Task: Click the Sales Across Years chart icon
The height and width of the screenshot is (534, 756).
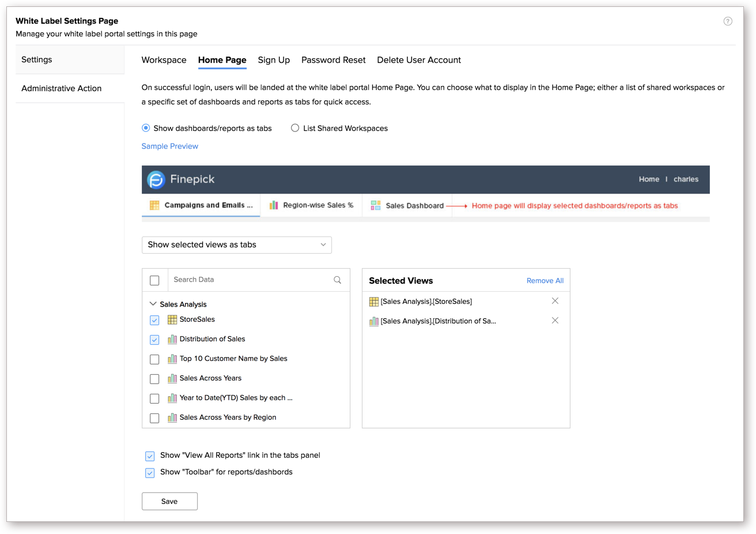Action: [172, 378]
